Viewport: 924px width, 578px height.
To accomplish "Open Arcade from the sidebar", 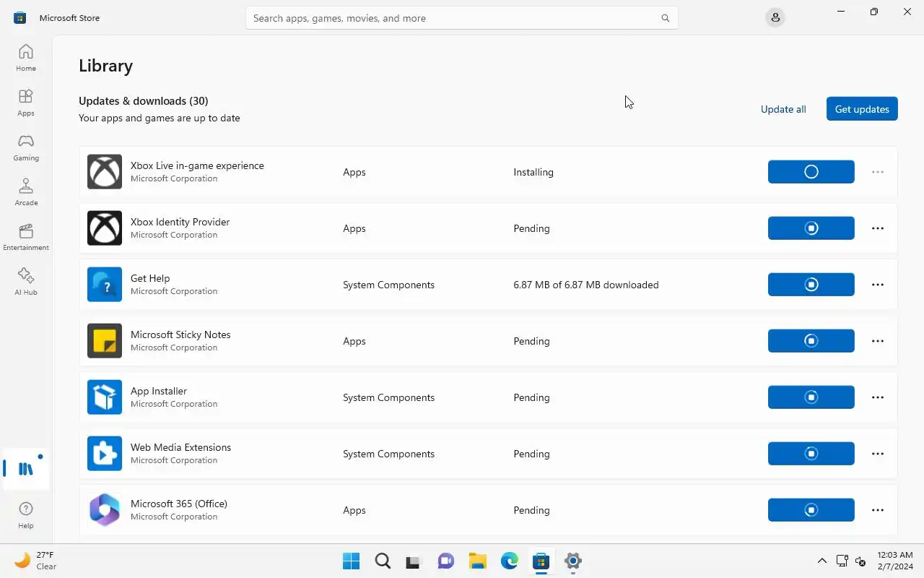I will click(x=26, y=192).
